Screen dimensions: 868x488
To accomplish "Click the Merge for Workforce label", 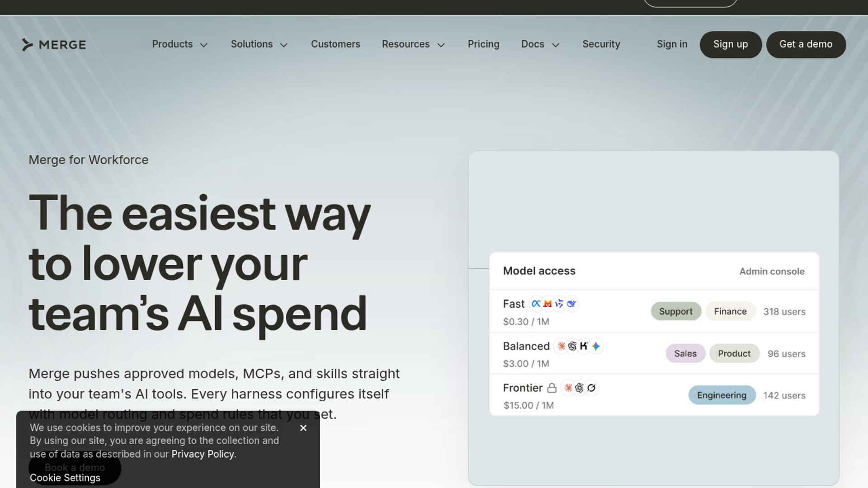I will [x=88, y=160].
